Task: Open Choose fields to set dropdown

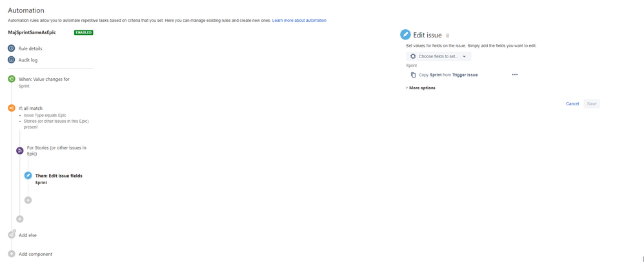Action: [439, 56]
